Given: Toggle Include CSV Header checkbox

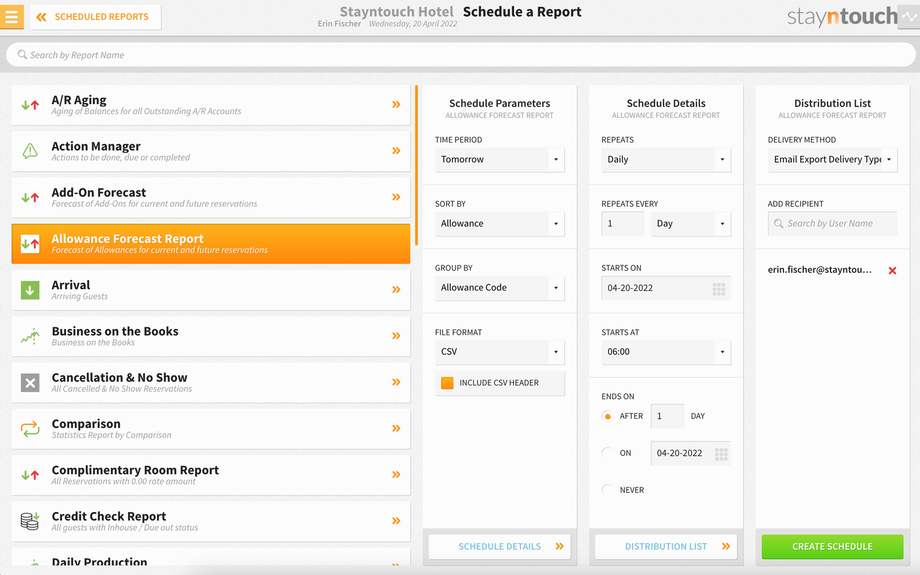Looking at the screenshot, I should (447, 383).
